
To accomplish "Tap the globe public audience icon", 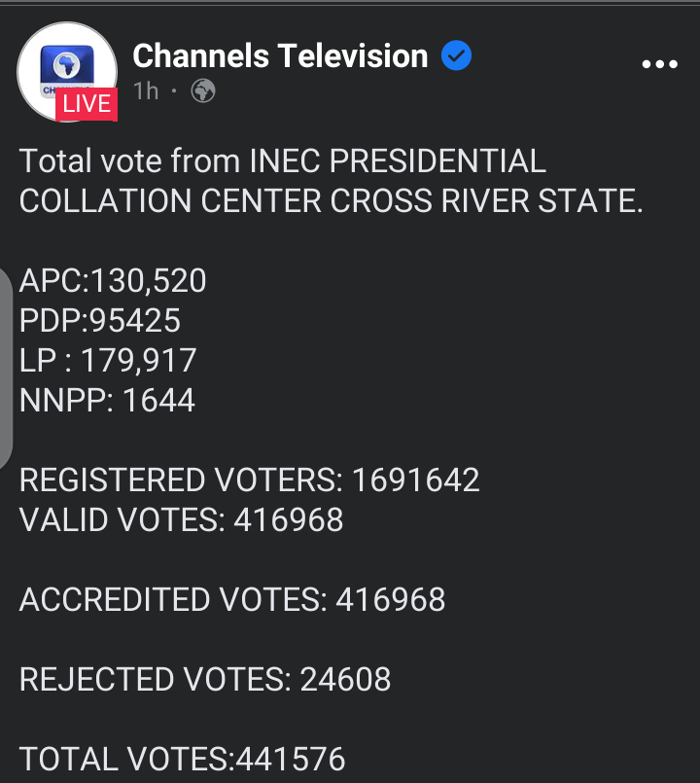I will click(x=203, y=91).
